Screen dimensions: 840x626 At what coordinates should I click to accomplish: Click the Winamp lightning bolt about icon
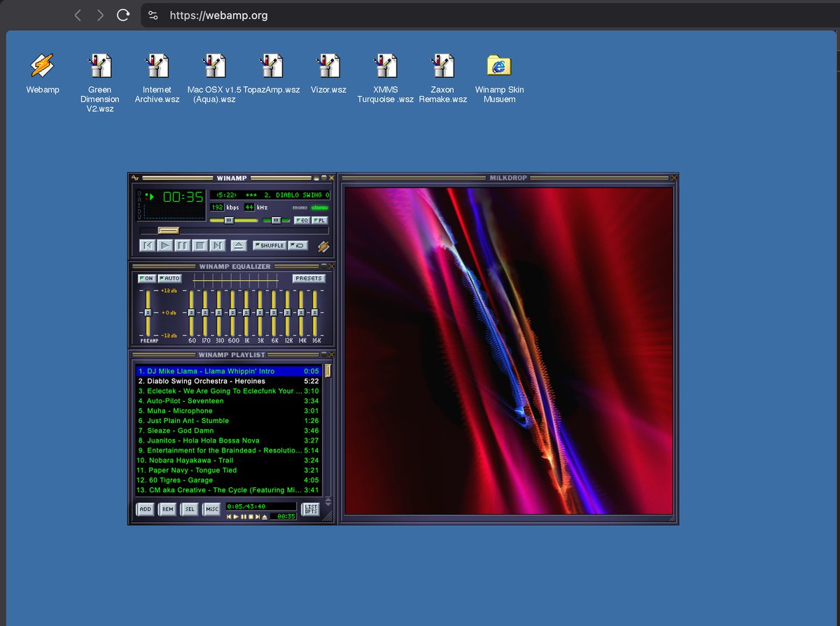click(323, 246)
